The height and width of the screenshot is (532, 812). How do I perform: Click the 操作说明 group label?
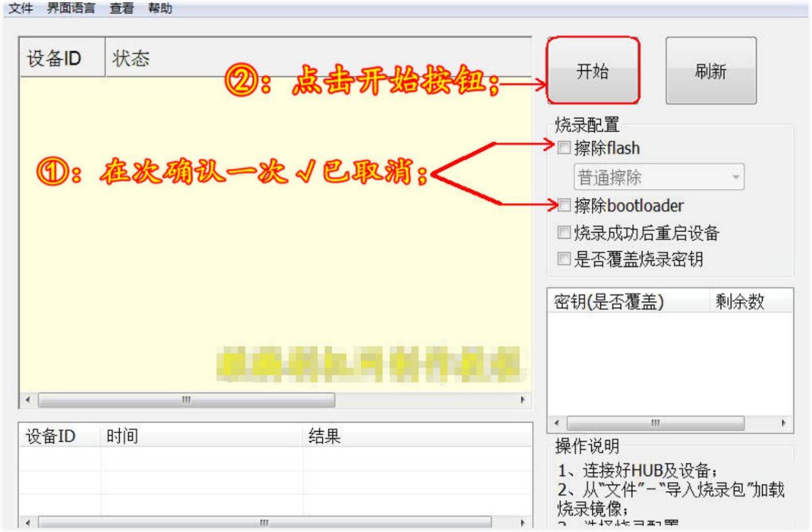coord(587,446)
